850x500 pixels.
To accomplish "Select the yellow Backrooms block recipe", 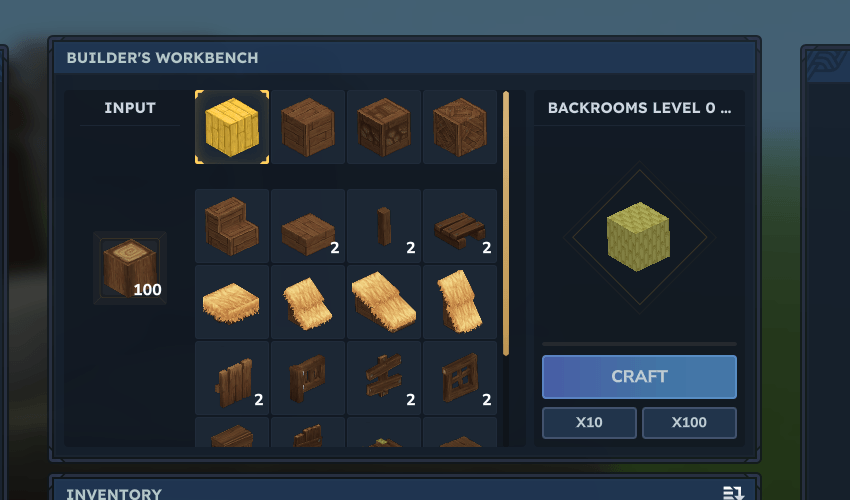I will 232,127.
